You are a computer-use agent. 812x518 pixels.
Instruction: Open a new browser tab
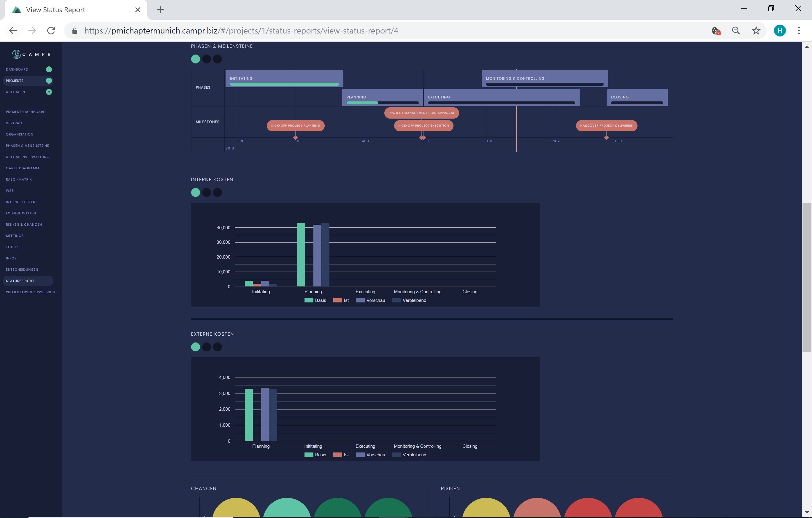(160, 10)
